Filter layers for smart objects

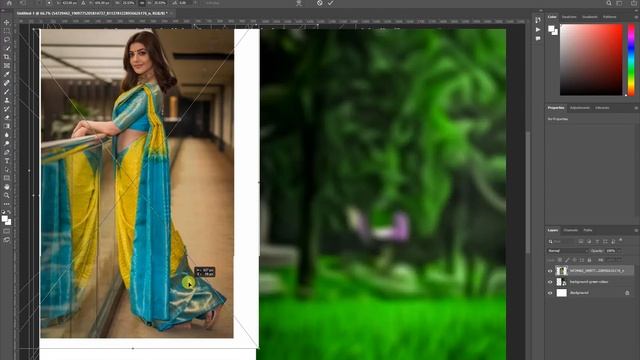click(613, 242)
